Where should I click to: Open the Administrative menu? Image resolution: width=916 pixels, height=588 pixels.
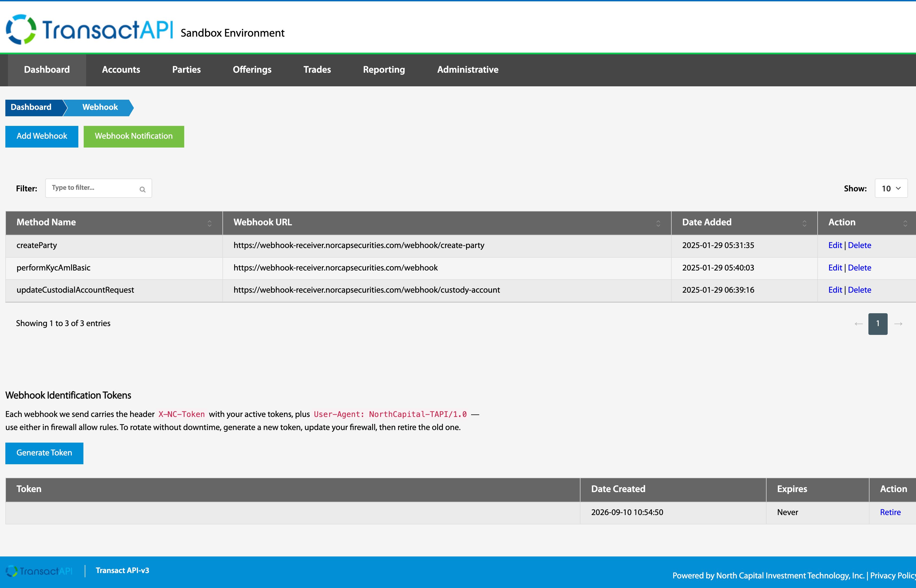468,69
